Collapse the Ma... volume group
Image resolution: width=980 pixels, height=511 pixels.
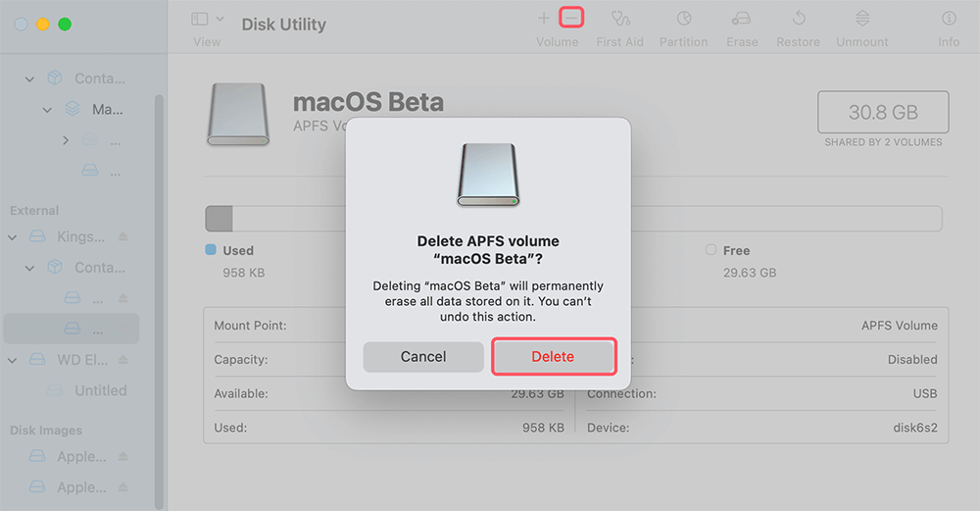47,110
